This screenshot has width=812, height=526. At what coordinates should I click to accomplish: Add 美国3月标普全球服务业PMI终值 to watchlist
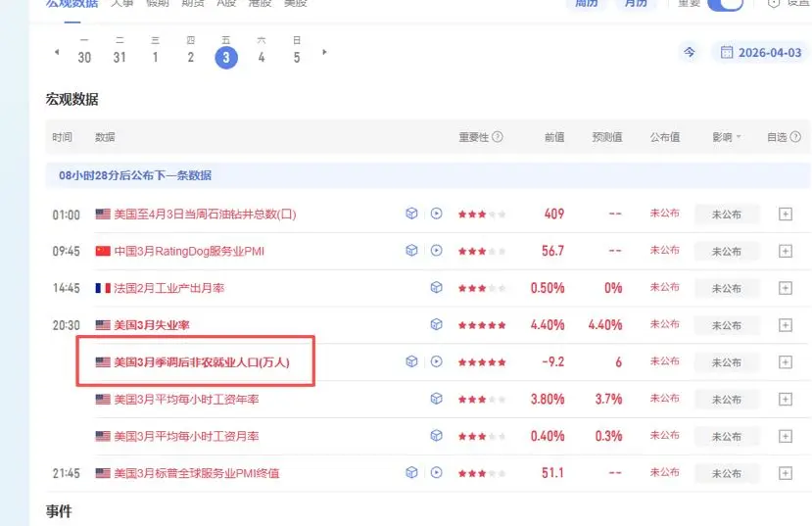pyautogui.click(x=786, y=473)
